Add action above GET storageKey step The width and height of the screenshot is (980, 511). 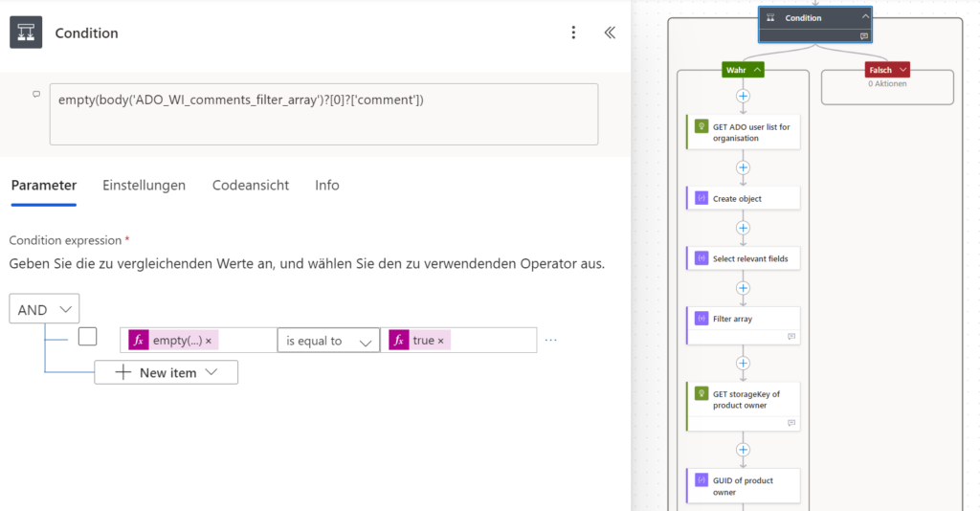743,363
